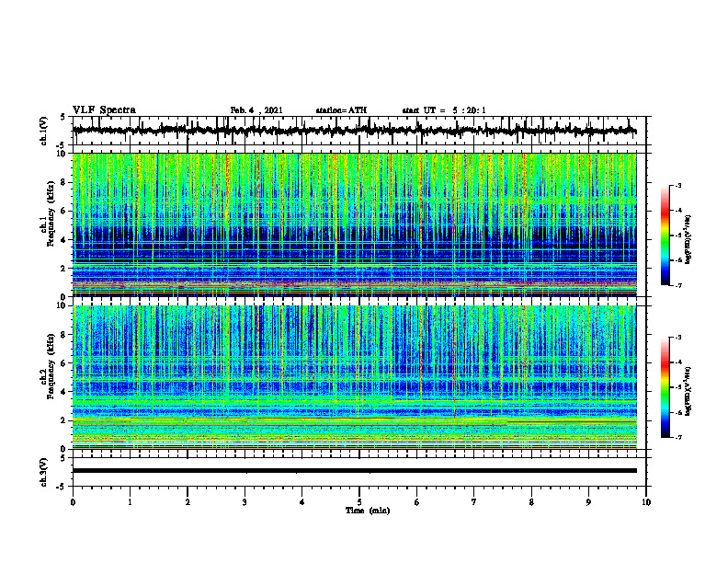Click the ch.1 voltage waveform trace
This screenshot has height=563, width=728.
tap(355, 131)
